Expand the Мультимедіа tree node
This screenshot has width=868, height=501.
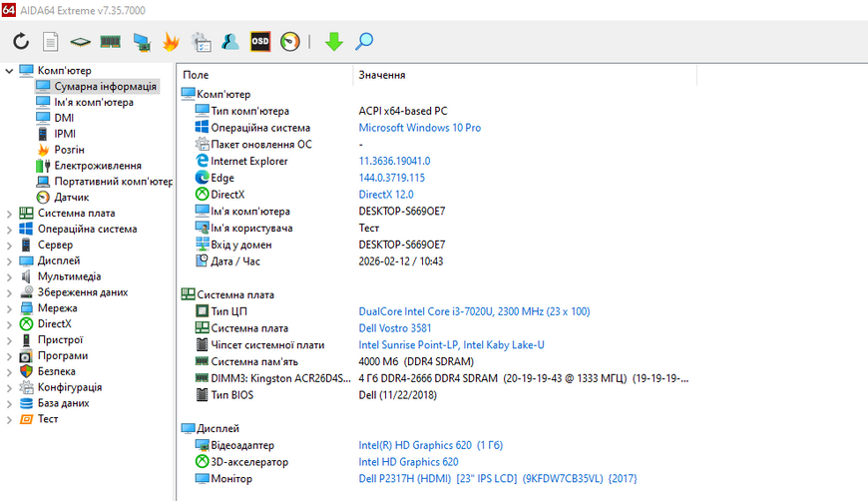coord(9,276)
